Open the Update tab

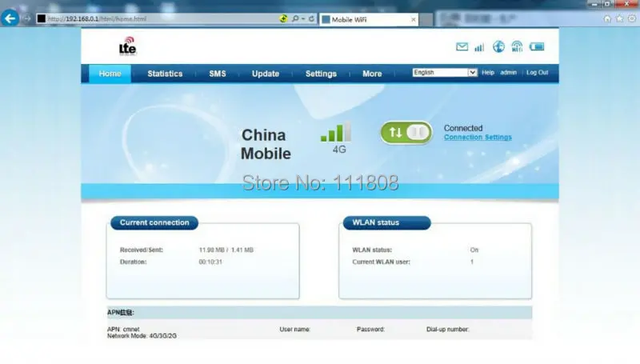click(x=266, y=74)
